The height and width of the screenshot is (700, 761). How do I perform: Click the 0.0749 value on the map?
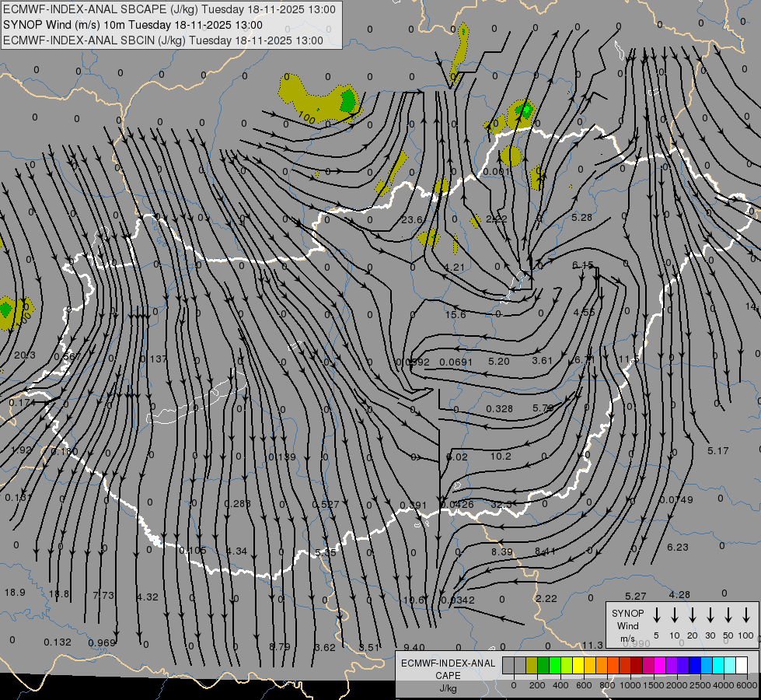[676, 499]
